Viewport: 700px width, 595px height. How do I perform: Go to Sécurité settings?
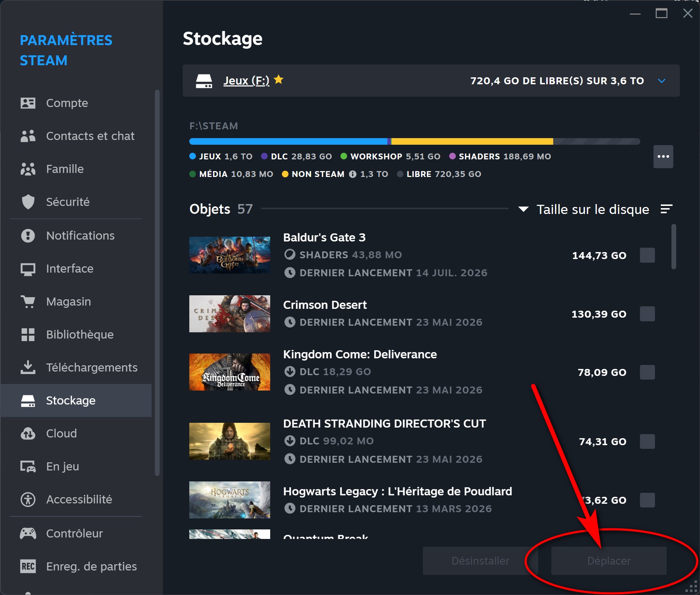coord(76,202)
